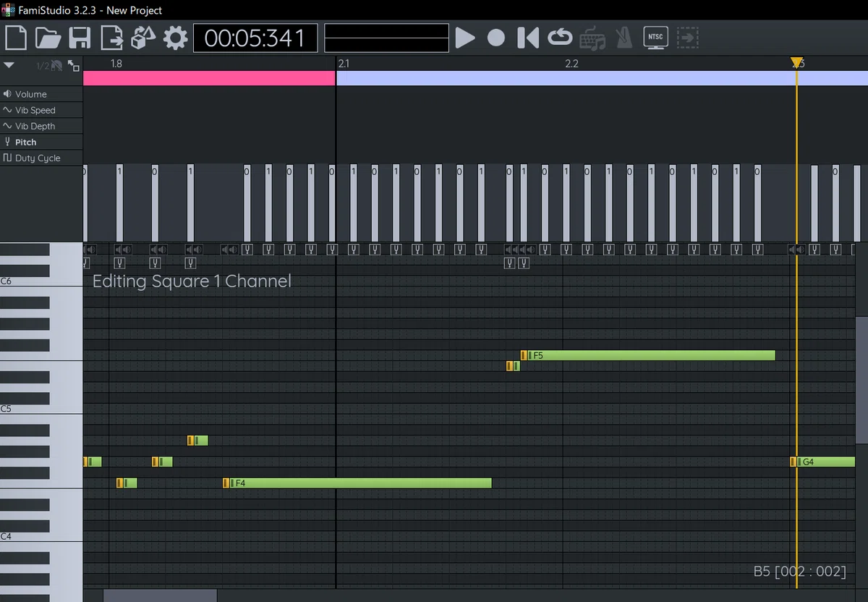Open the export dialog
Image resolution: width=868 pixels, height=602 pixels.
click(111, 38)
